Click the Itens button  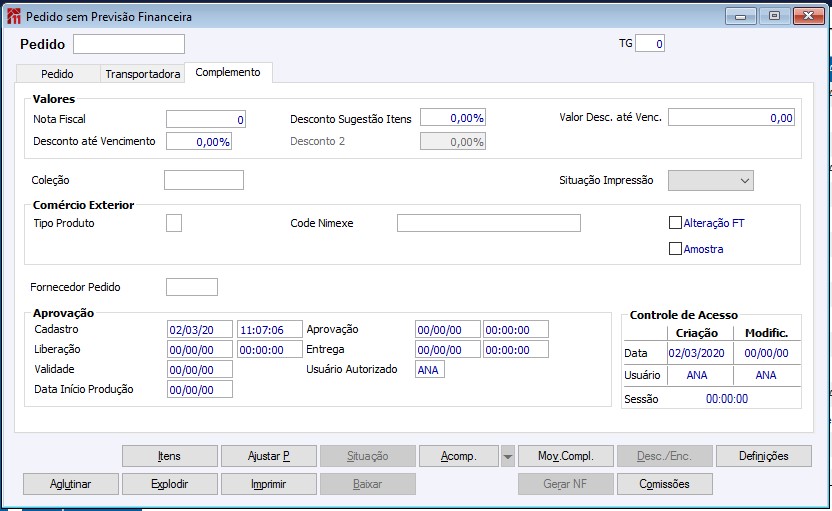pos(170,456)
